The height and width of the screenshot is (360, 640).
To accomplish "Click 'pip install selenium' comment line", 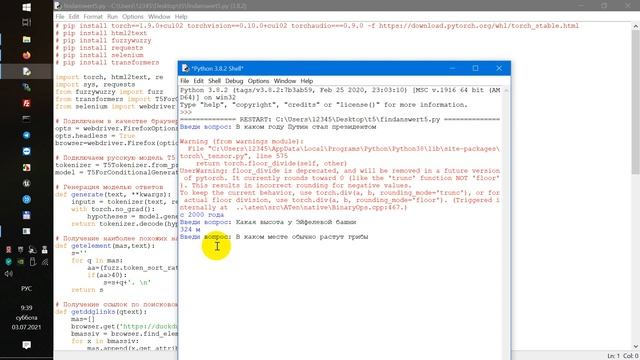I will pyautogui.click(x=100, y=55).
